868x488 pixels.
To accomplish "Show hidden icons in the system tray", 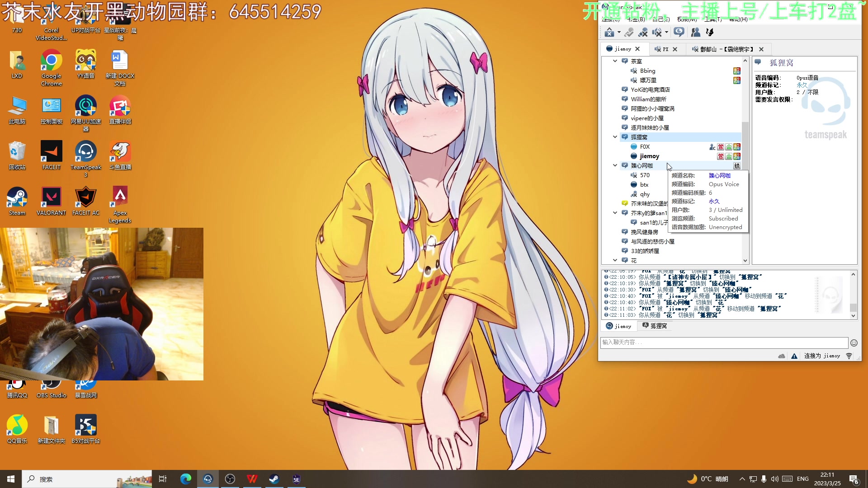I will pos(742,479).
